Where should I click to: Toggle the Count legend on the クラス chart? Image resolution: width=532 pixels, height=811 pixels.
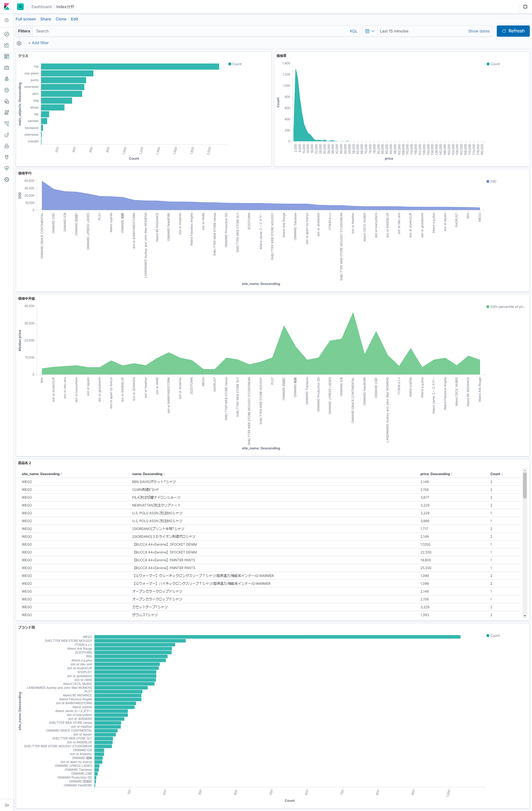235,64
